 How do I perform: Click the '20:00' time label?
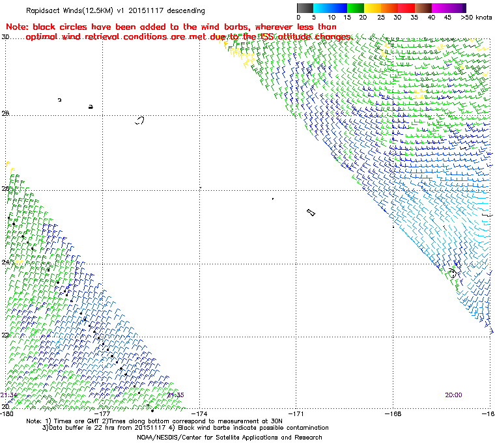point(454,395)
